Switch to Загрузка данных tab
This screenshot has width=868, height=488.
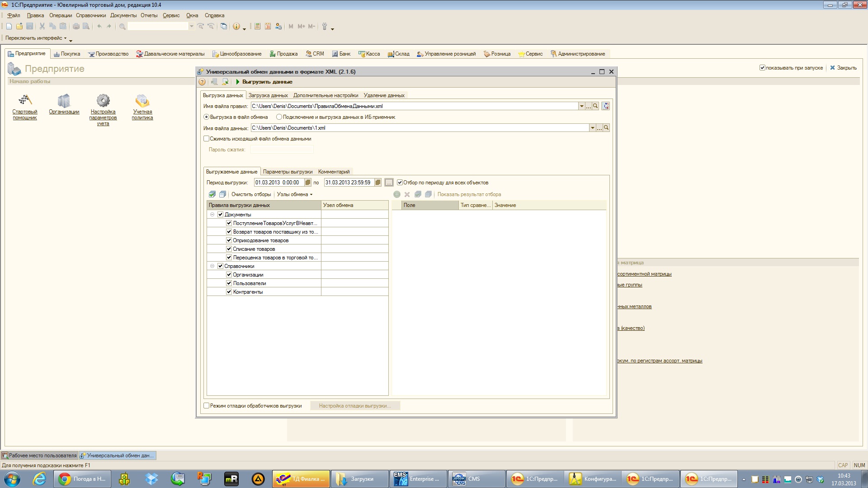268,95
